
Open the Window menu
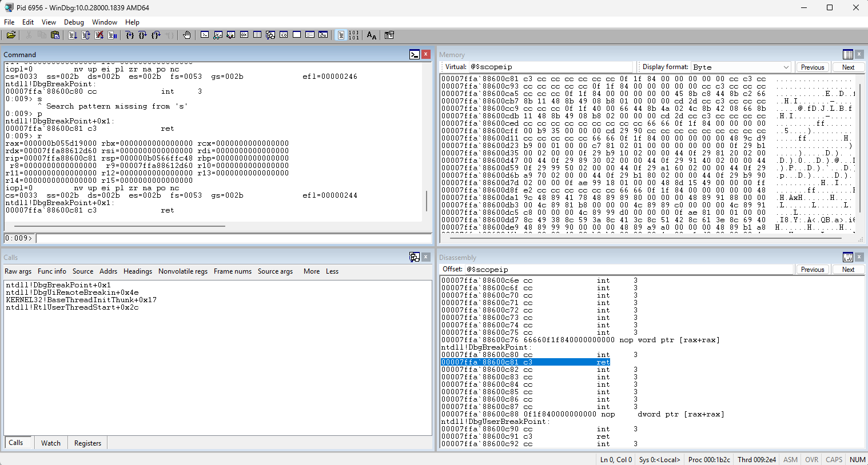point(105,22)
